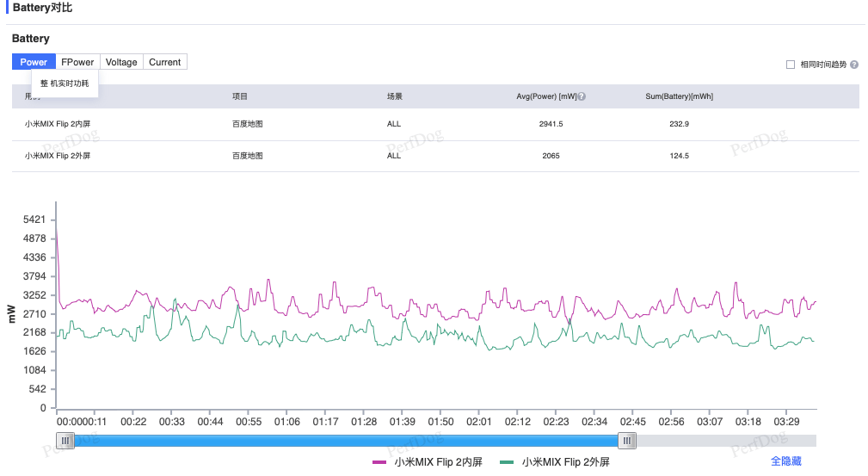The height and width of the screenshot is (476, 868).
Task: Select the 小米MIX Flip 2内屏 table row name
Action: point(58,124)
